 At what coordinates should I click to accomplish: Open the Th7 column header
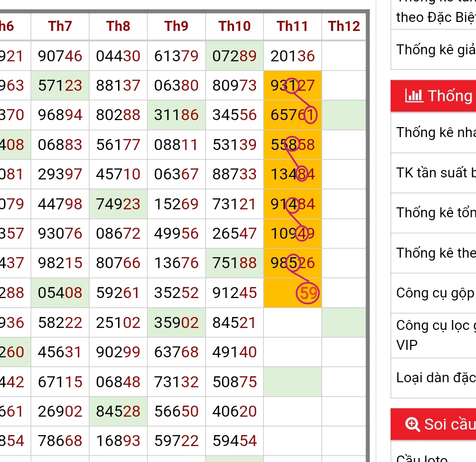tap(60, 26)
